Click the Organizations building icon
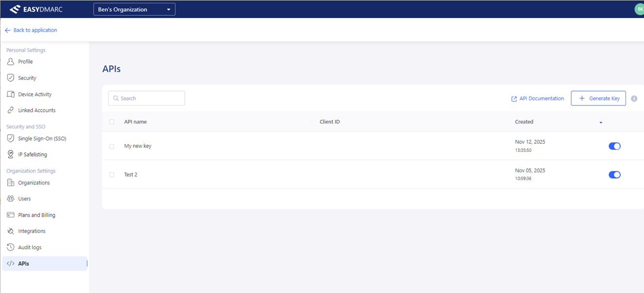This screenshot has width=644, height=293. pos(11,183)
